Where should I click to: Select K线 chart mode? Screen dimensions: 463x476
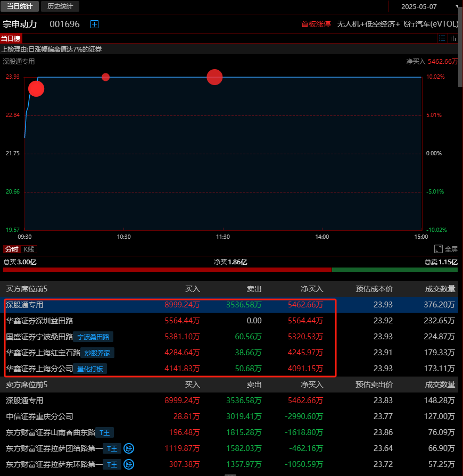point(29,249)
